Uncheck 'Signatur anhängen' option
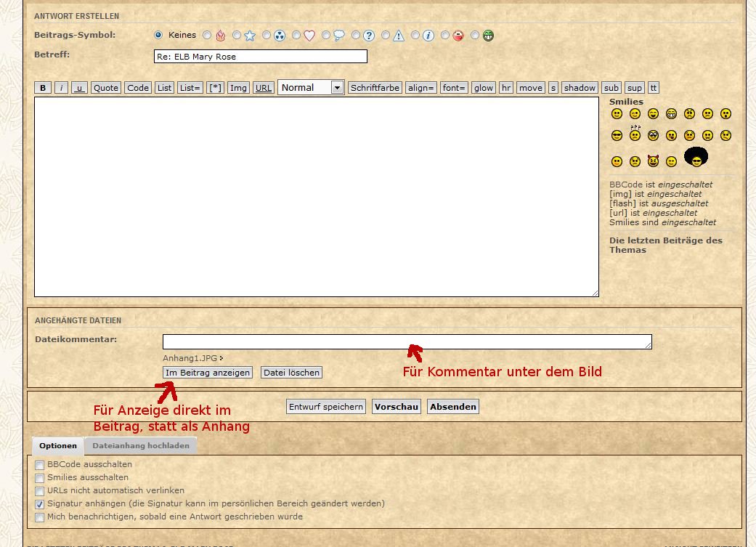This screenshot has height=547, width=756. [40, 504]
